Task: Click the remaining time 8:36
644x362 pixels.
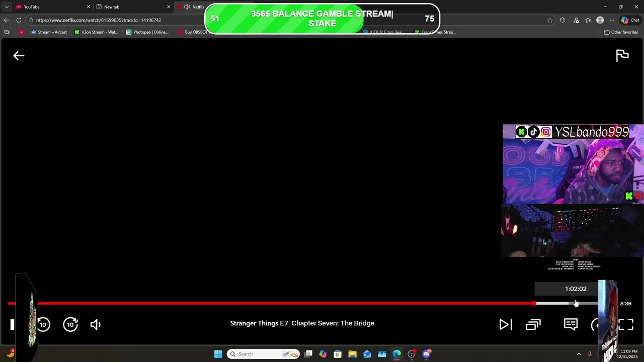Action: 625,304
